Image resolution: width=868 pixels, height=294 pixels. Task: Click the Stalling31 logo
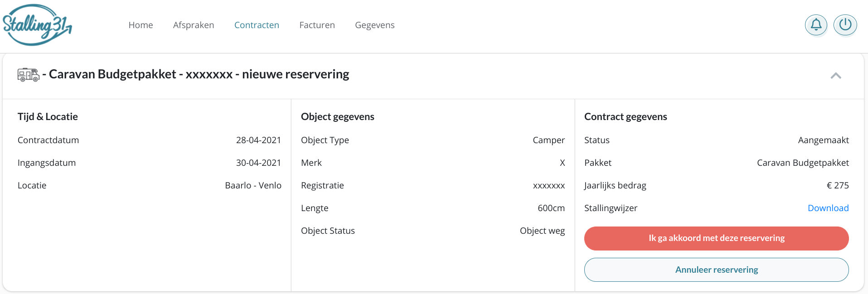click(x=37, y=25)
